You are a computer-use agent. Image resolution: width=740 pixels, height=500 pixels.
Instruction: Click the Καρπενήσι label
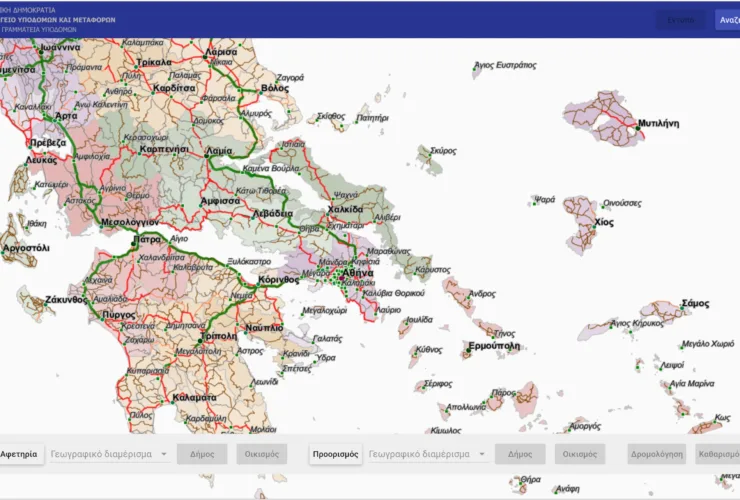pyautogui.click(x=164, y=149)
